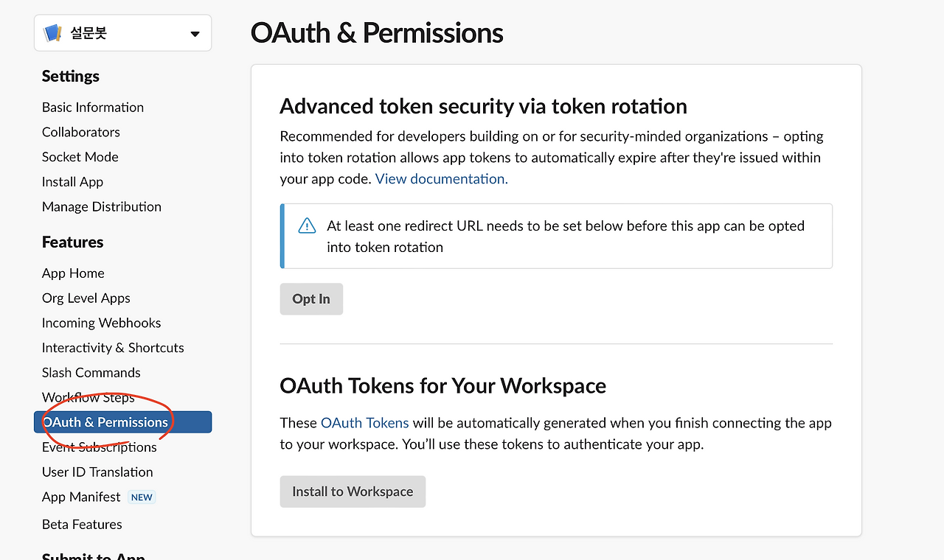The width and height of the screenshot is (944, 560).
Task: Navigate to Manage Distribution
Action: [102, 207]
